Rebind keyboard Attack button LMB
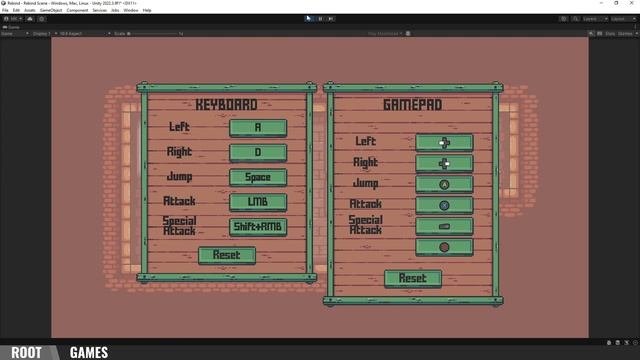Viewport: 640px width, 360px height. (x=258, y=202)
